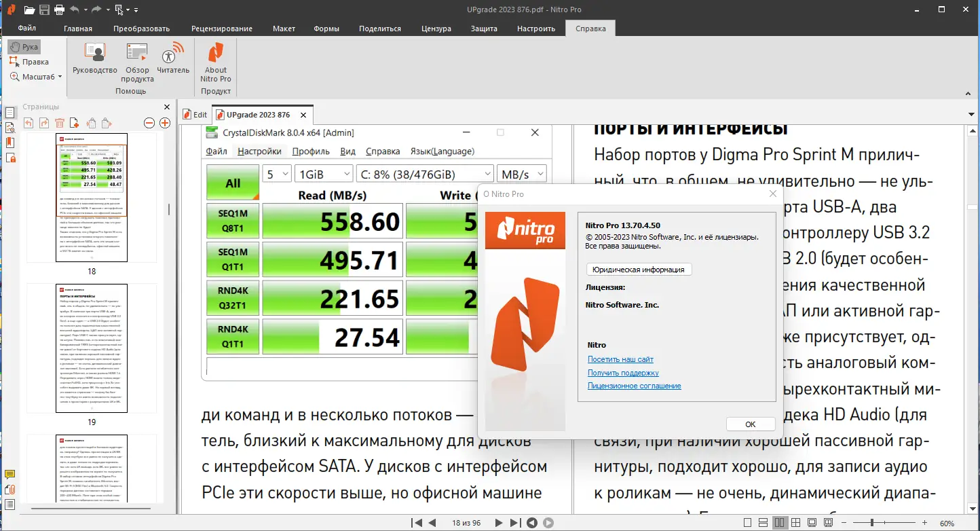
Task: Undo the last action
Action: pyautogui.click(x=74, y=10)
